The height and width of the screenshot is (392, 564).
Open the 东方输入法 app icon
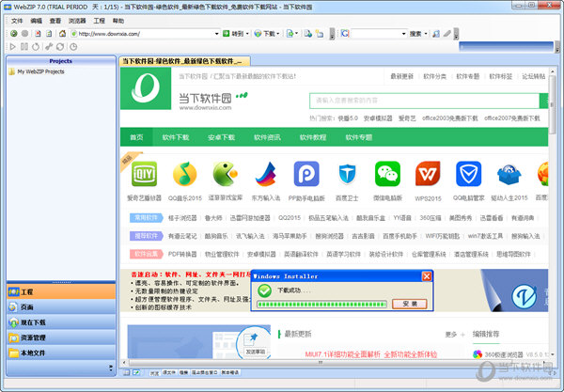point(266,174)
